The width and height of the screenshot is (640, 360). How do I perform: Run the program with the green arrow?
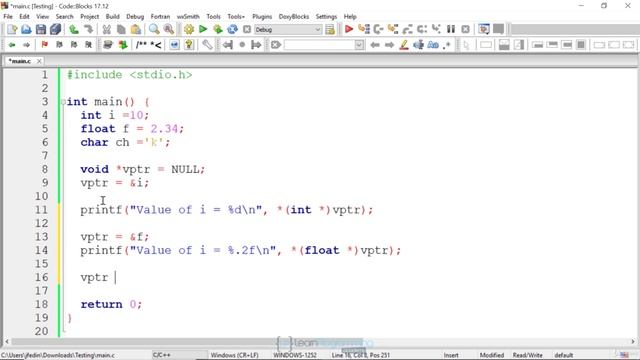pyautogui.click(x=203, y=29)
